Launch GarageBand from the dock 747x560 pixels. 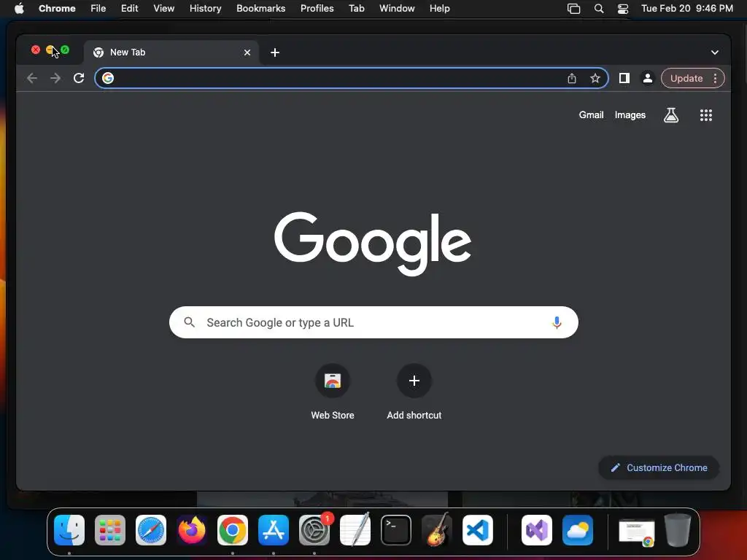click(437, 530)
